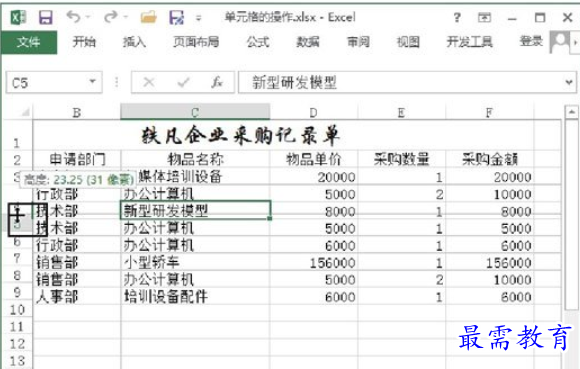Click the 物品名称 header cell
Screen dimensions: 580x369
(x=195, y=159)
